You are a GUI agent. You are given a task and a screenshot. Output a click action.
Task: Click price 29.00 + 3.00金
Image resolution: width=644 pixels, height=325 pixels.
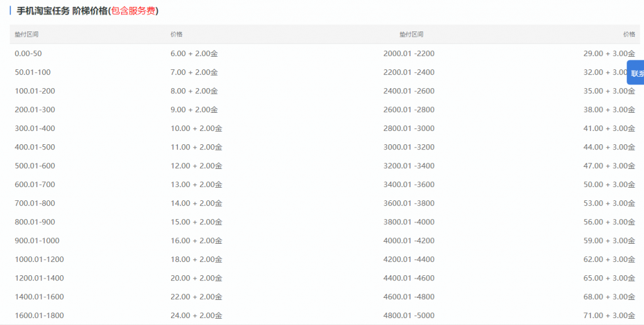pyautogui.click(x=609, y=54)
